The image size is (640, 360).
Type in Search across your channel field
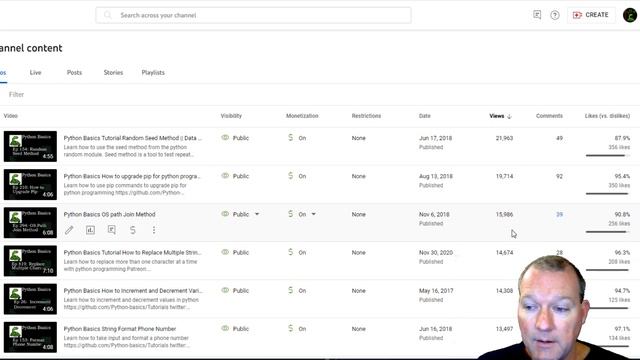[253, 15]
